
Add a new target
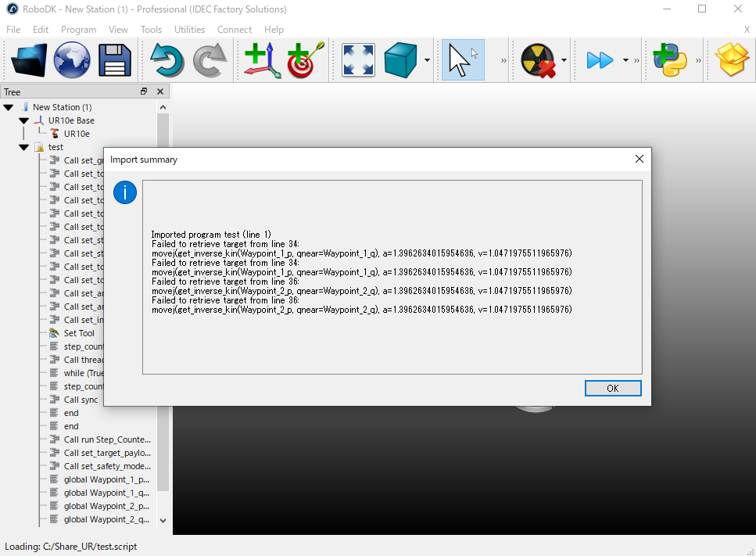click(x=305, y=60)
